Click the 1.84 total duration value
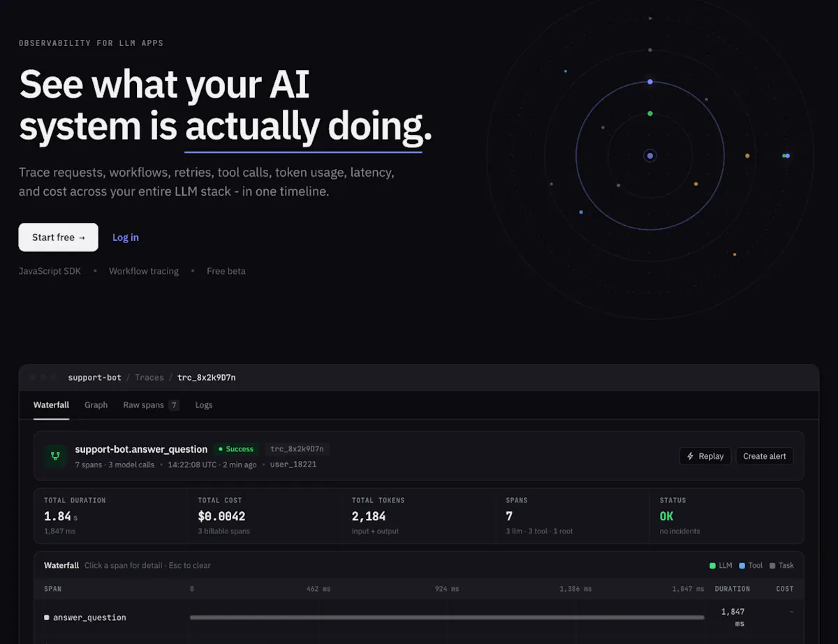The image size is (838, 644). point(57,516)
